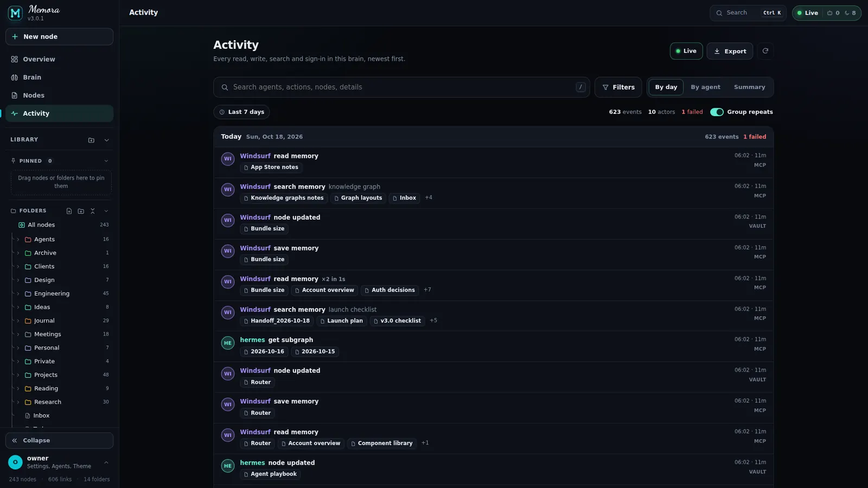This screenshot has height=488, width=868.
Task: Click the All nodes icon in the folder tree
Action: click(22, 225)
